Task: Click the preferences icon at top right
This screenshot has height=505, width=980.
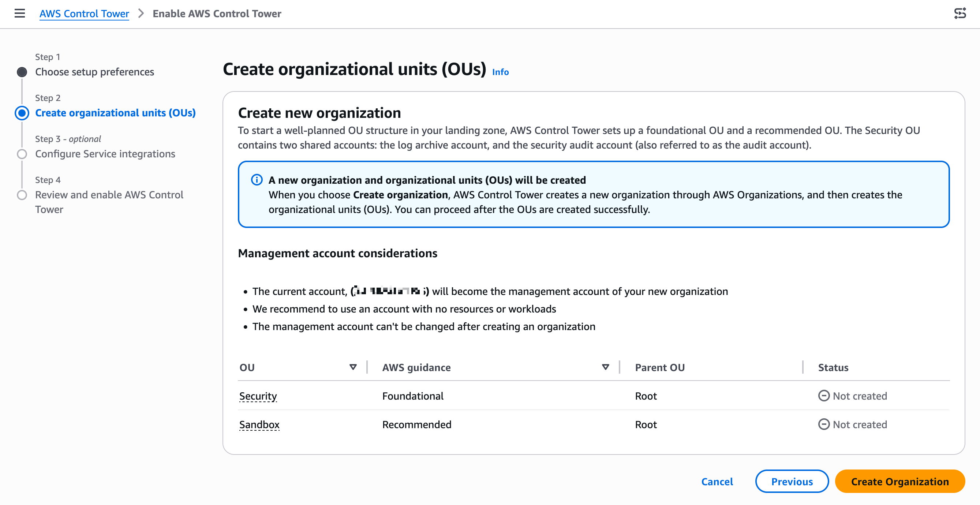Action: tap(960, 13)
